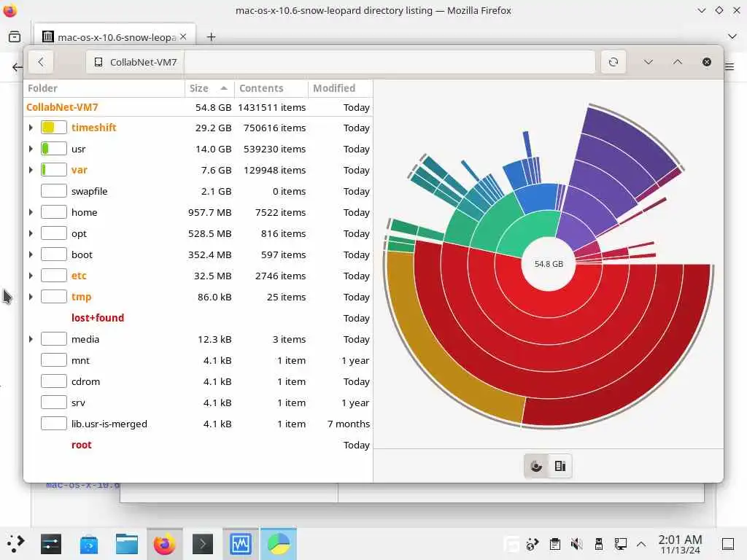Viewport: 747px width, 560px height.
Task: Select the cdrom row
Action: coord(198,381)
